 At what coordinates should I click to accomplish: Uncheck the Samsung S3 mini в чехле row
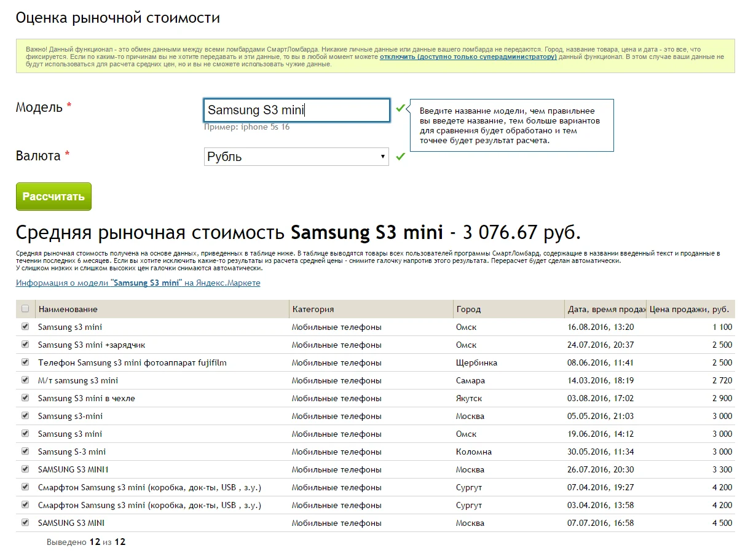[x=25, y=398]
